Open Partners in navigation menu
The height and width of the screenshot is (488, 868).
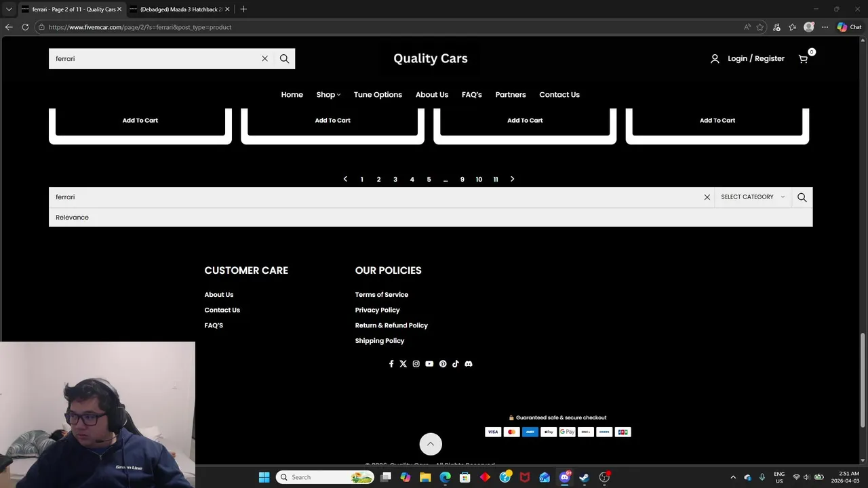(511, 95)
